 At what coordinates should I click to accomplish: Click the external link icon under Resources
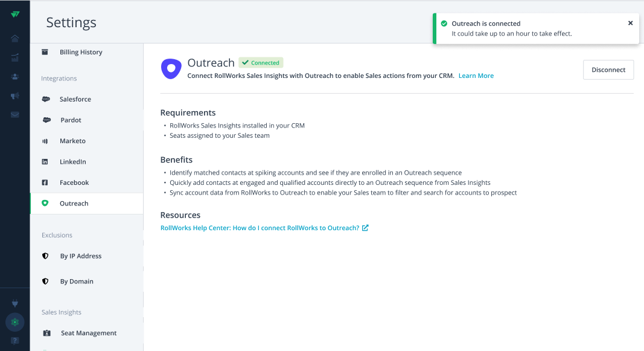tap(365, 228)
